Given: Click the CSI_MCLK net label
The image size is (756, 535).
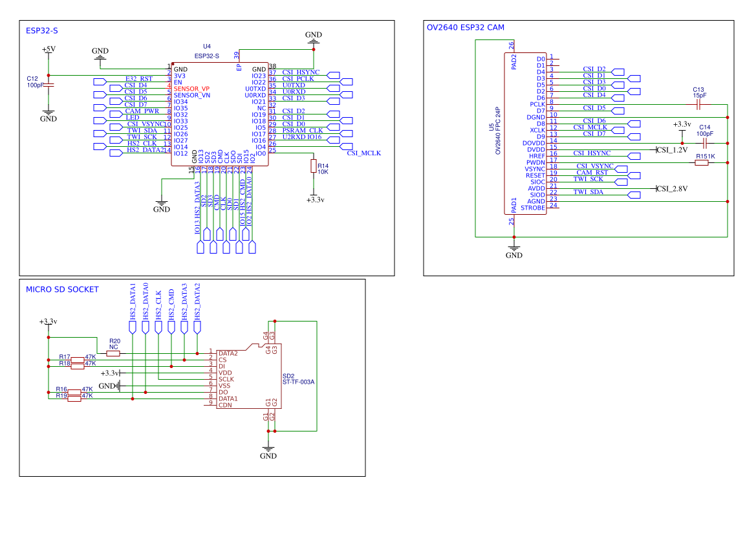Looking at the screenshot, I should tap(364, 153).
